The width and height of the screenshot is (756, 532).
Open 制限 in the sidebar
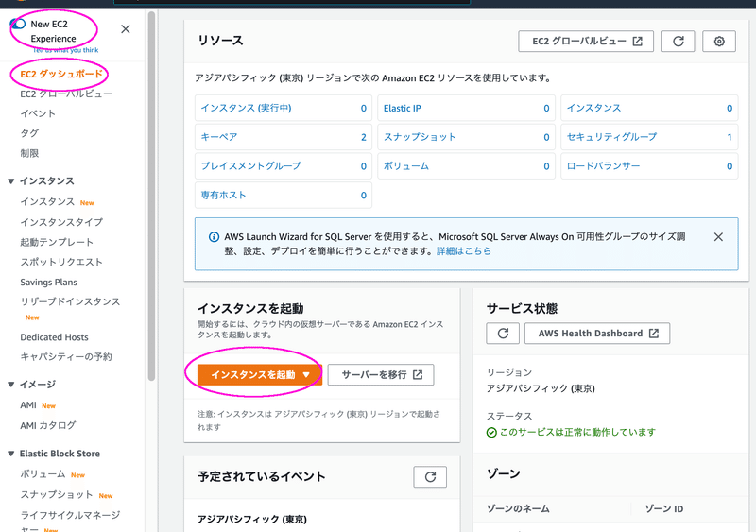pyautogui.click(x=29, y=153)
